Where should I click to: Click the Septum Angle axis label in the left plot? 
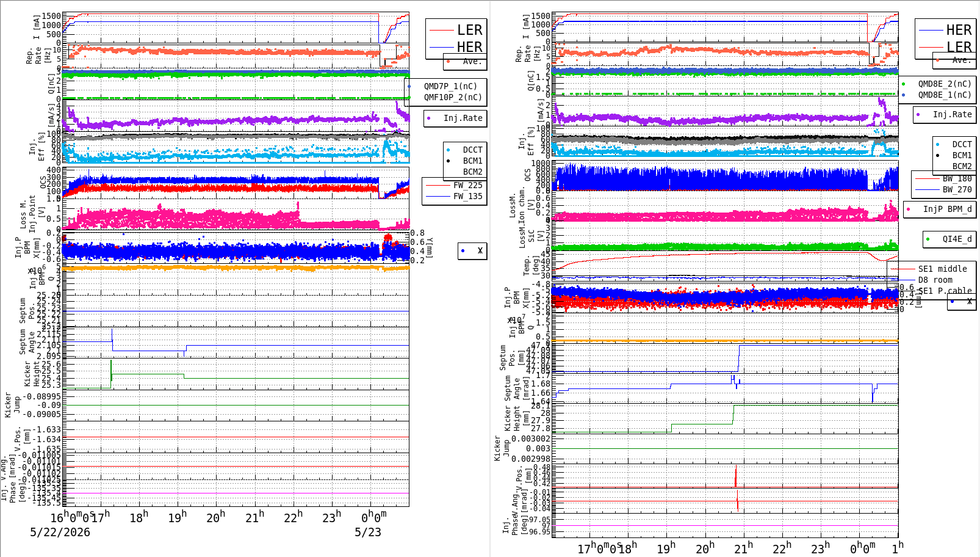click(27, 342)
